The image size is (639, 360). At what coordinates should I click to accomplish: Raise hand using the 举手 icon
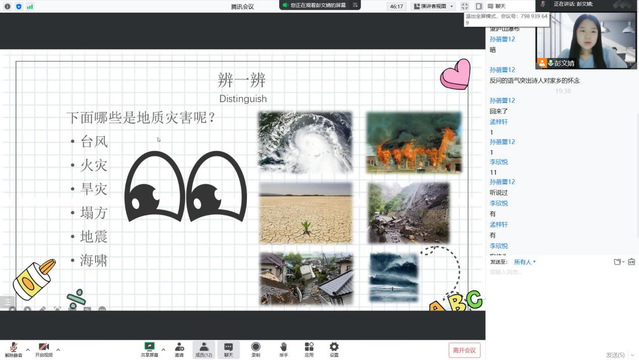coord(284,349)
